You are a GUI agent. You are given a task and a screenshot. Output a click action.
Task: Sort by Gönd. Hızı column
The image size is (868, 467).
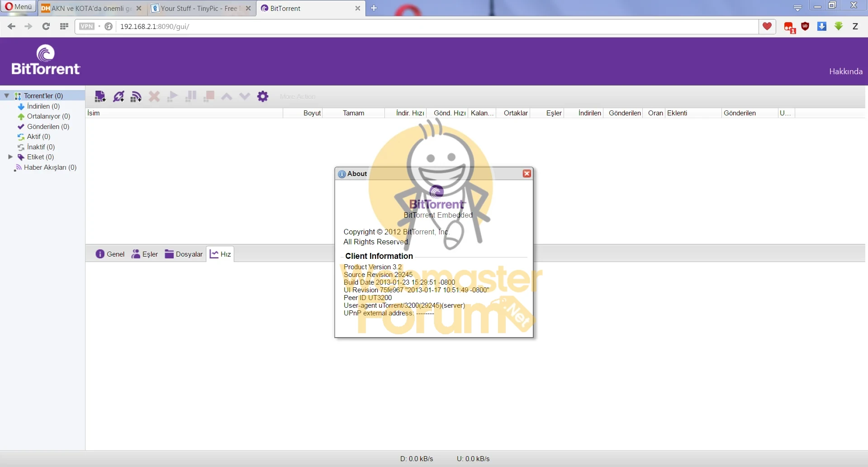tap(448, 113)
